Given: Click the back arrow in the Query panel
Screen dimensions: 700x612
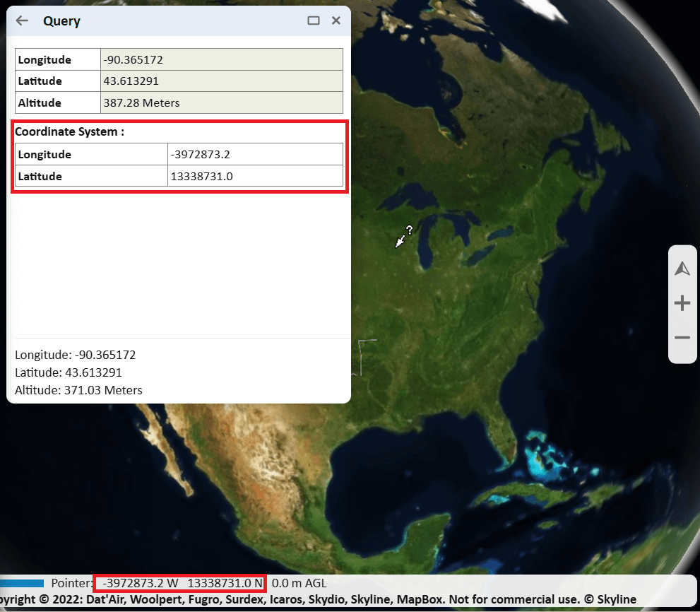Looking at the screenshot, I should tap(21, 20).
